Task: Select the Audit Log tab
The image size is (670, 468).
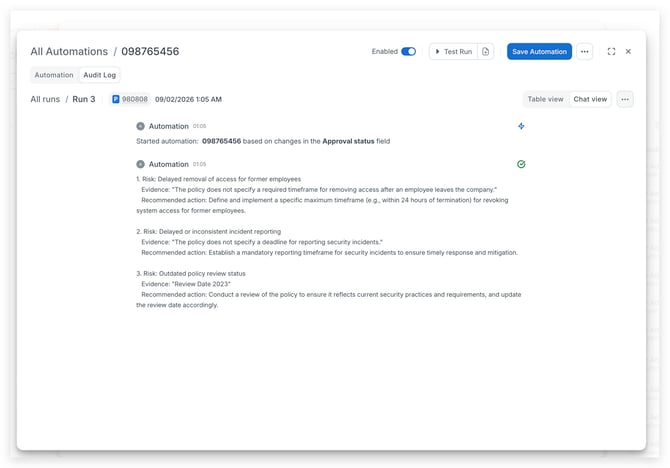Action: coord(100,75)
